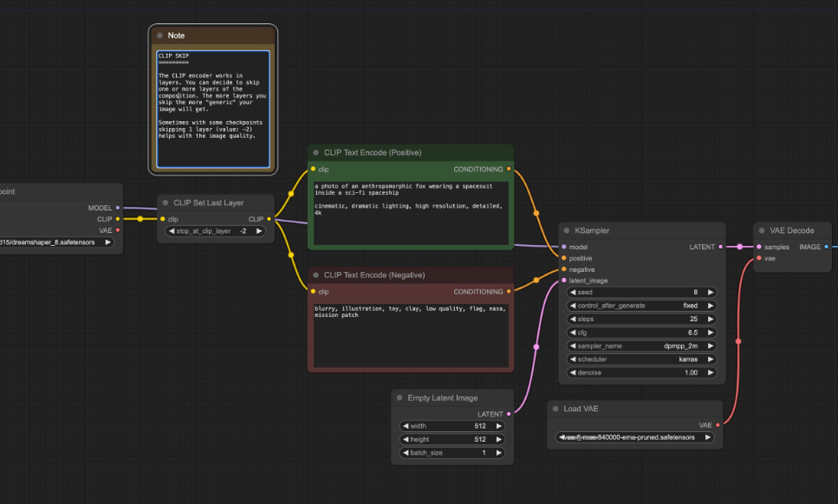Collapse the CLIP Set Last Layer node dot
Screen dimensions: 838x504
tap(166, 203)
